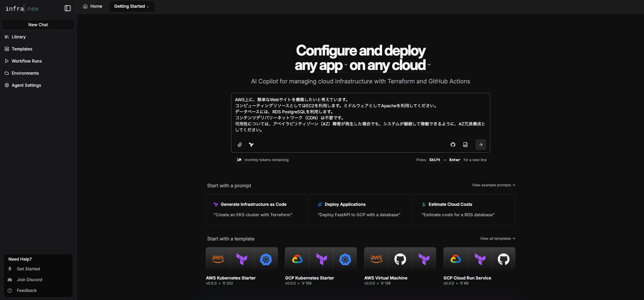Click the Terraform icon in prompt box

[x=251, y=145]
